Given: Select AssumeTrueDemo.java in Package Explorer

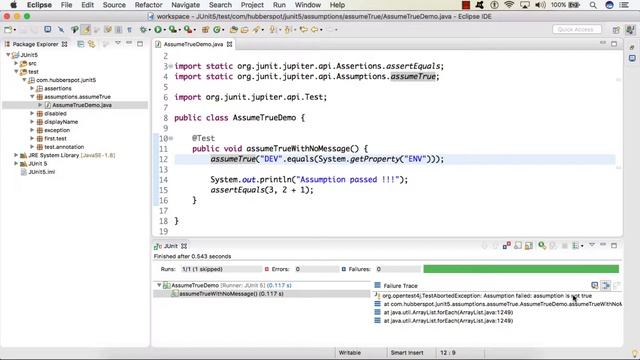Looking at the screenshot, I should tap(82, 105).
